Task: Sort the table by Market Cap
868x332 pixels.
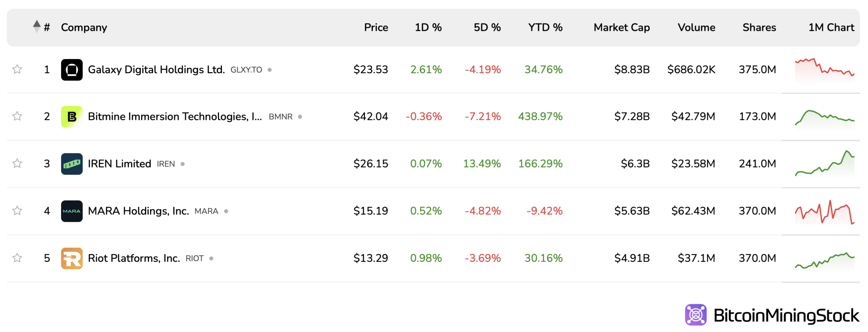Action: coord(621,27)
